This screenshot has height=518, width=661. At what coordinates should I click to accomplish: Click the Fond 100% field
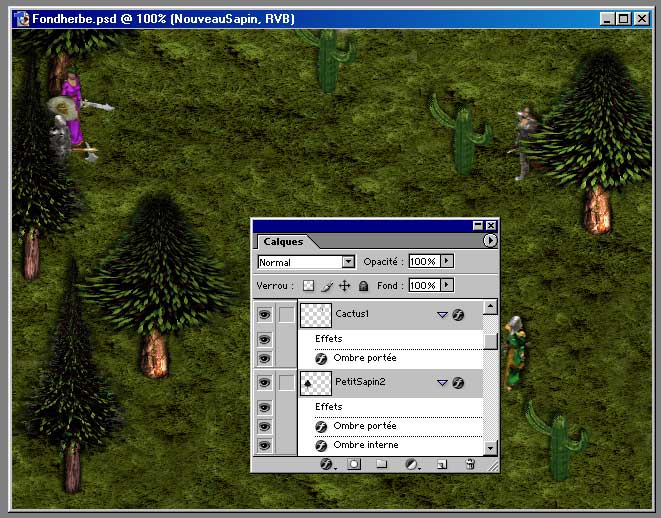[424, 285]
